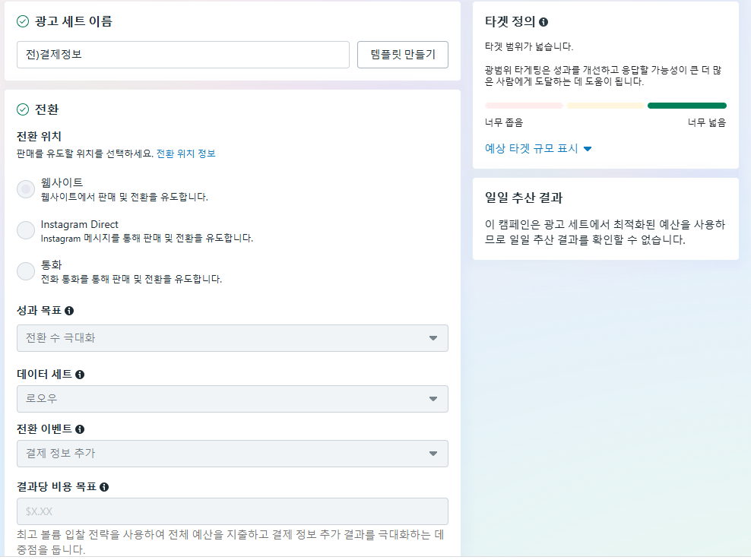751x560 pixels.
Task: Click the info icon beside 결과당 비용 목표
Action: [x=104, y=487]
